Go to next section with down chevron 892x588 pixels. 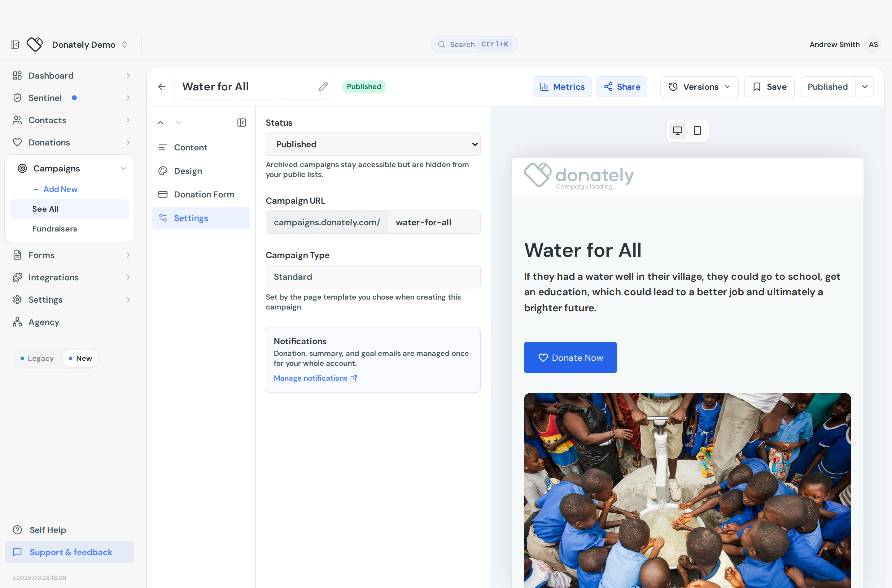pos(179,123)
